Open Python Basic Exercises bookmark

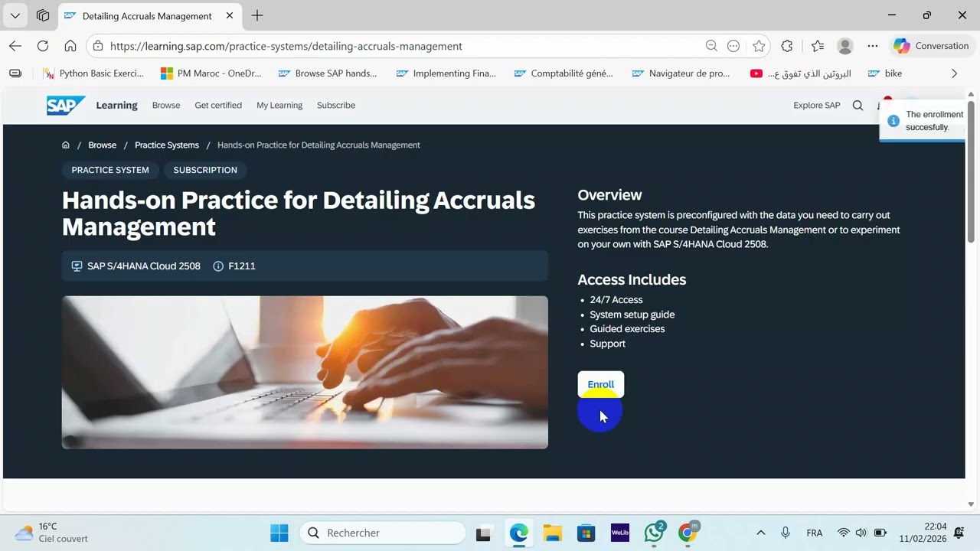[x=93, y=73]
